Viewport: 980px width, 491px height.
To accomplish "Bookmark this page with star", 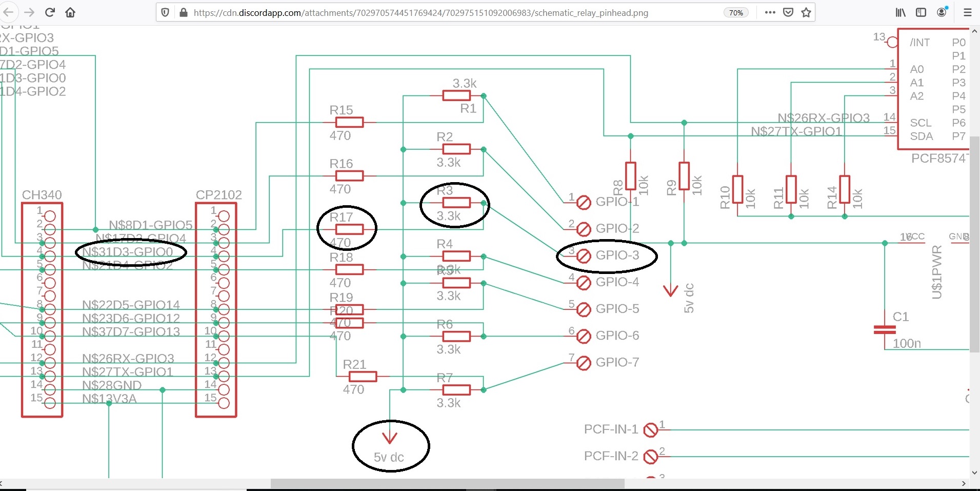I will pyautogui.click(x=806, y=12).
